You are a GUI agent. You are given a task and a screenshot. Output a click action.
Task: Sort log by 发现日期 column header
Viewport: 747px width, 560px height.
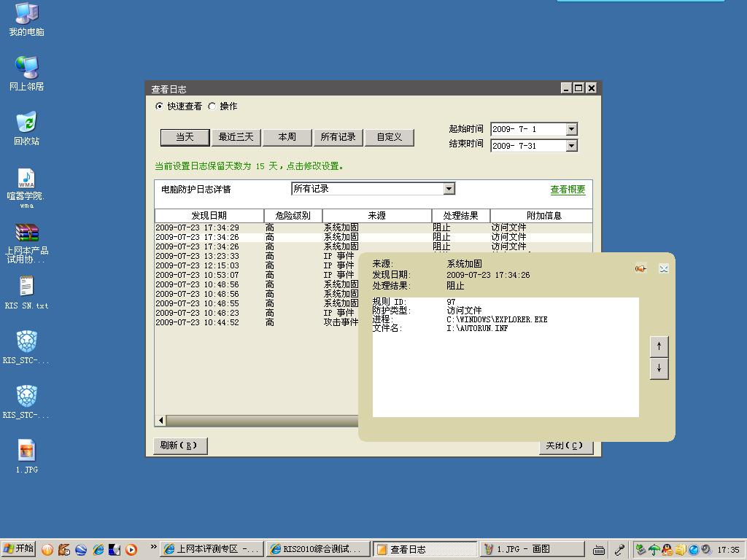coord(209,216)
